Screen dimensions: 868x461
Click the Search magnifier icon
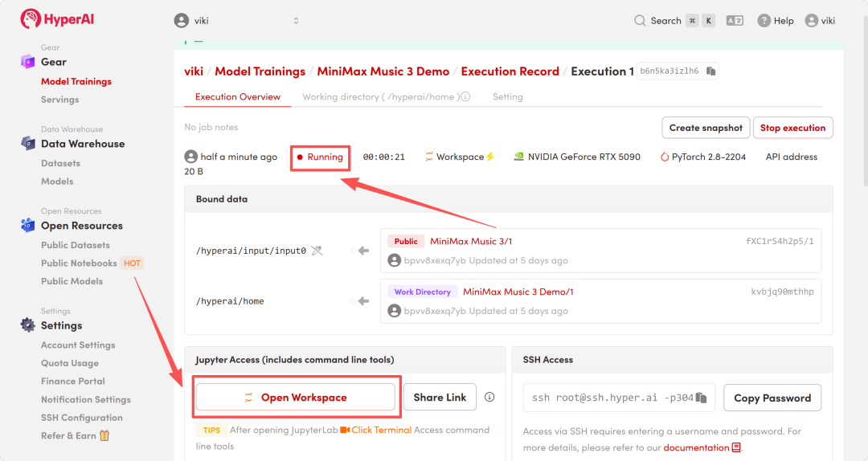pyautogui.click(x=640, y=20)
